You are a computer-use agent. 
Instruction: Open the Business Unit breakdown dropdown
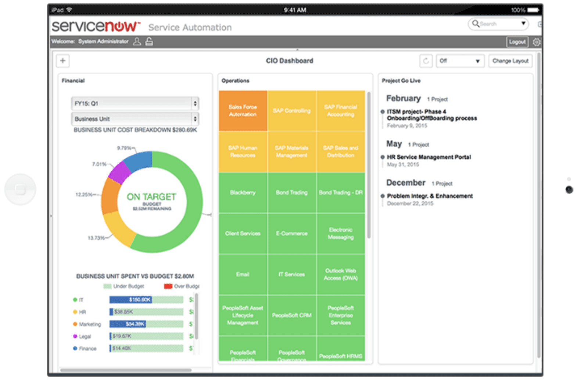tap(135, 118)
